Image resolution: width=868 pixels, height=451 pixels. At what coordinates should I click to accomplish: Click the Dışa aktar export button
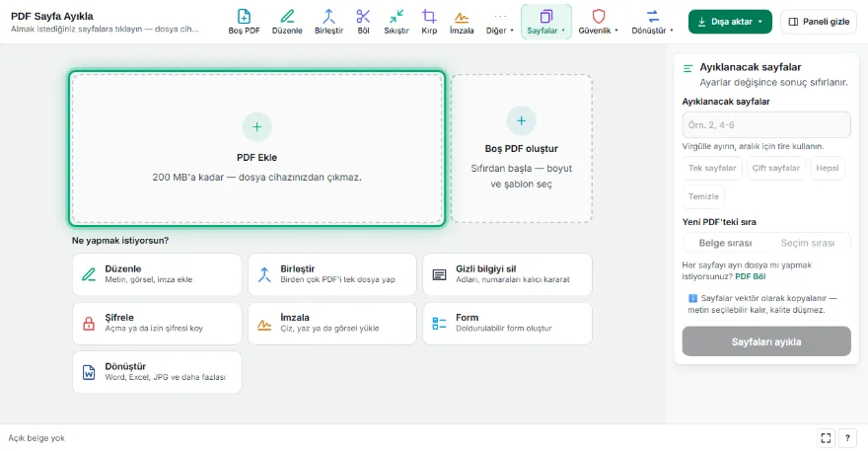(730, 22)
